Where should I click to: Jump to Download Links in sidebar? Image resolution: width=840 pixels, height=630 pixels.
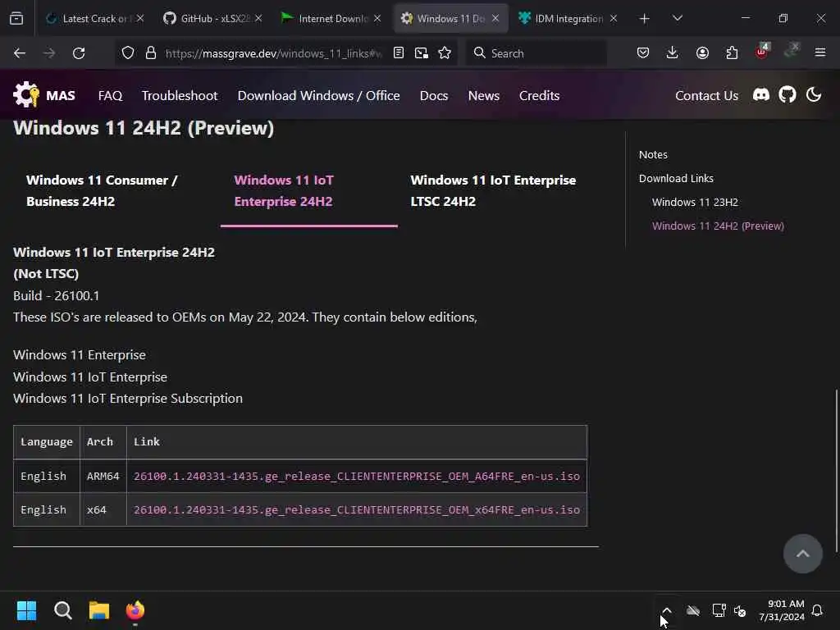point(676,178)
